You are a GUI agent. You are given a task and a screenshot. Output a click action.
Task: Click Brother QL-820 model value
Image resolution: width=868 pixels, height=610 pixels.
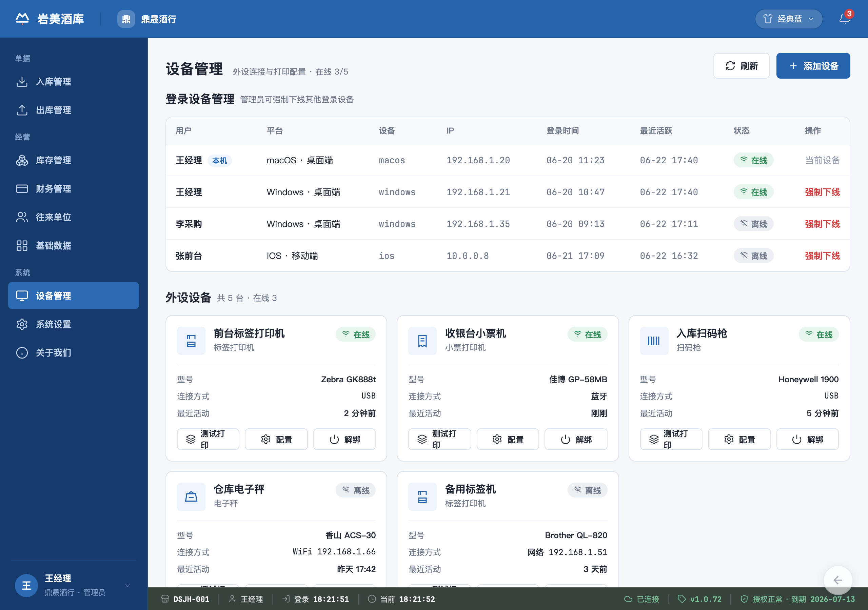tap(576, 535)
